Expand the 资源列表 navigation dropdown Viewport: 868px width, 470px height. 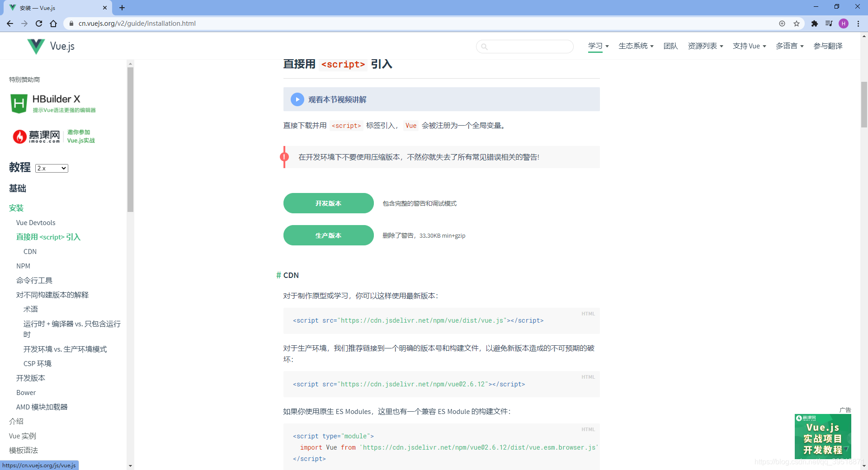[x=705, y=46]
